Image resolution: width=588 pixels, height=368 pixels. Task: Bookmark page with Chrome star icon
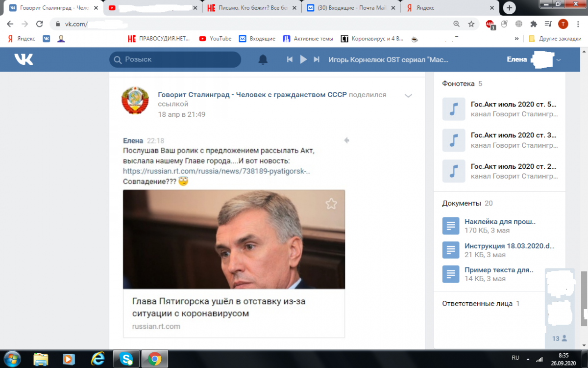pos(471,24)
